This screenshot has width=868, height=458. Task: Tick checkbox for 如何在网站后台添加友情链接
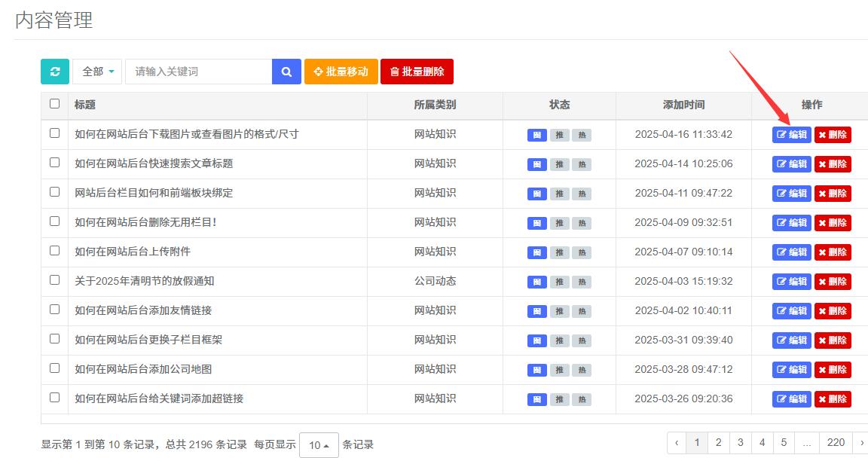point(54,310)
